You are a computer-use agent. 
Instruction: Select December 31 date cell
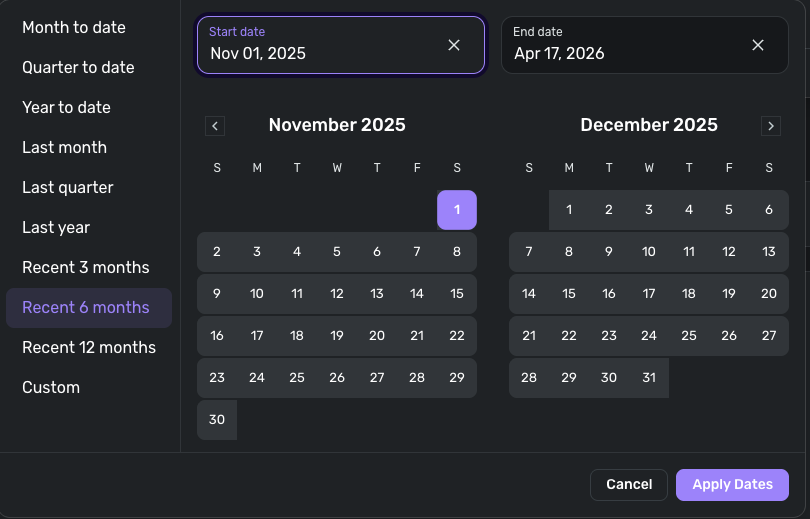click(649, 378)
